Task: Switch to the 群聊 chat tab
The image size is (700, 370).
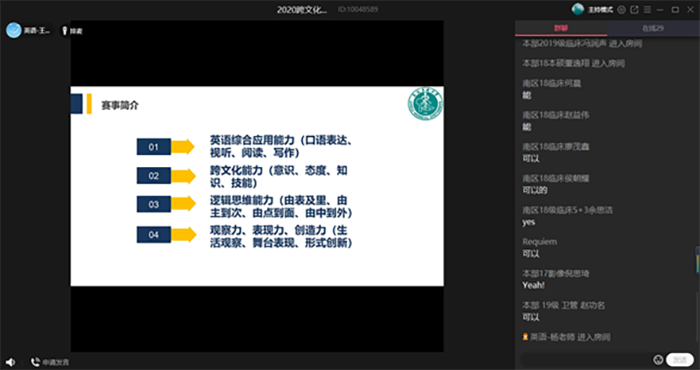Action: (x=561, y=28)
